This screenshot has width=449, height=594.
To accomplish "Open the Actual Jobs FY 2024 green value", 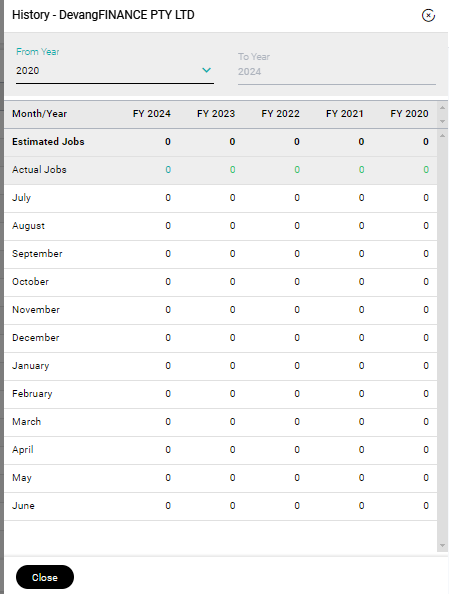I will 168,170.
